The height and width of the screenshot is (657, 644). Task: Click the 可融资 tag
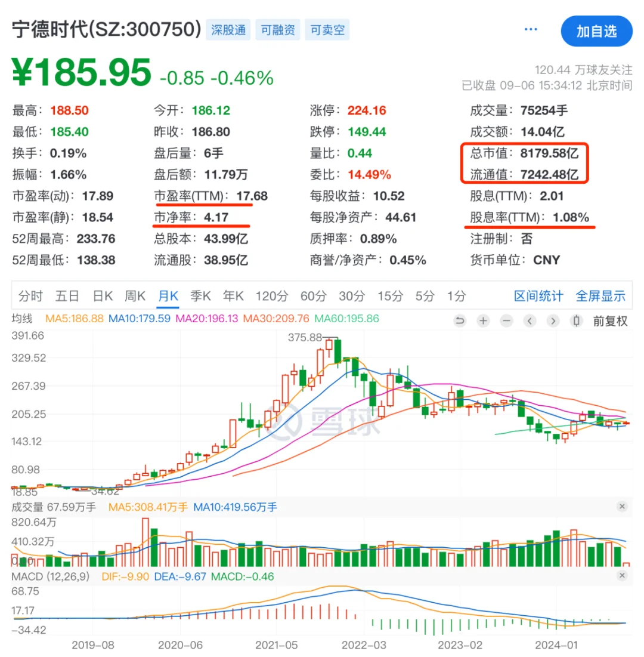pyautogui.click(x=278, y=30)
